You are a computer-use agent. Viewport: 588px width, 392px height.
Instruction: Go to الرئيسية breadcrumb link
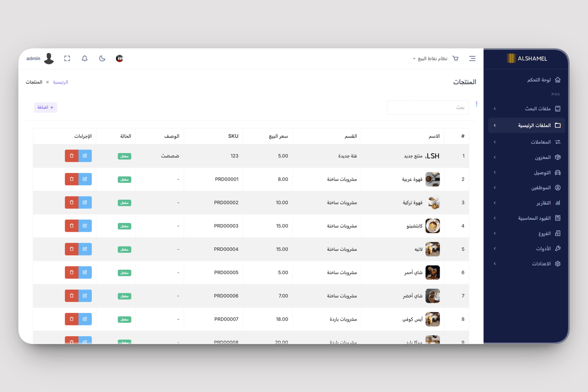pyautogui.click(x=60, y=82)
